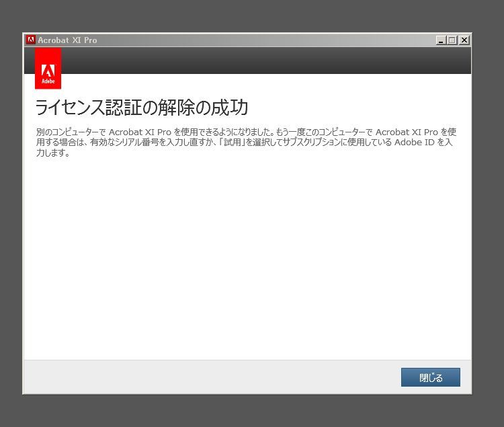
Task: Minimize the Acrobat XI Pro window
Action: click(442, 40)
